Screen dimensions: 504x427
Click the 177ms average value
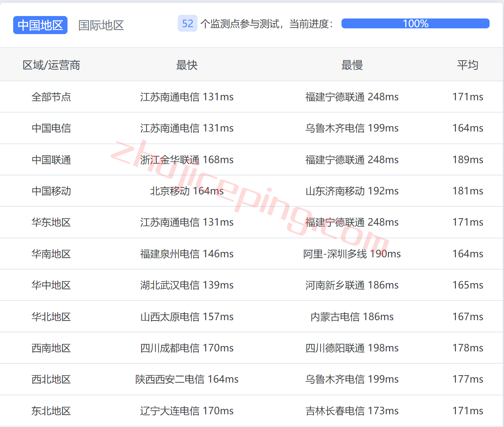[x=468, y=379]
